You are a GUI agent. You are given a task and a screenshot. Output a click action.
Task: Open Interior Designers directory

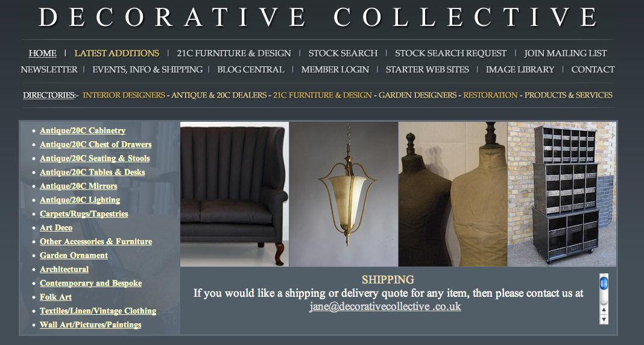tap(124, 95)
